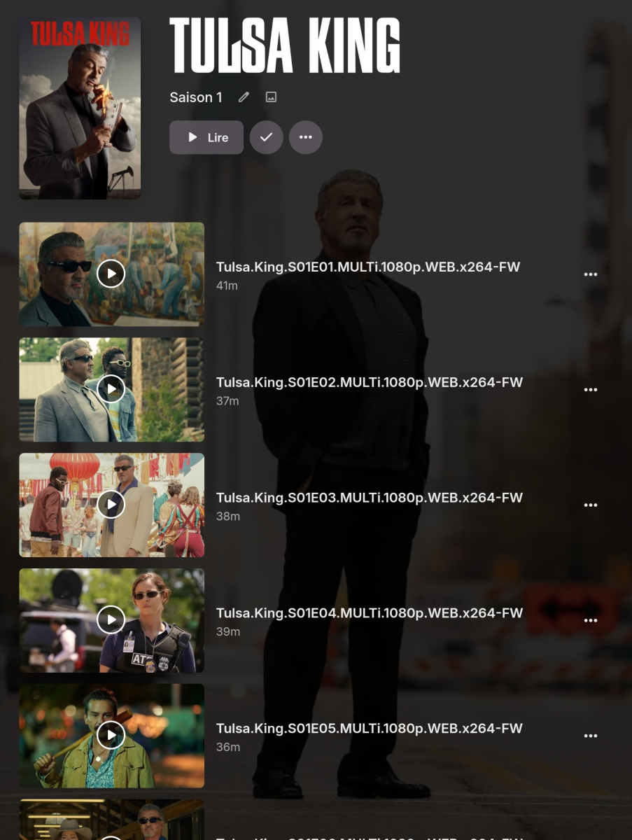The width and height of the screenshot is (632, 840).
Task: Open title Tulsa.King.S01E05.MULTi.1080p.WEB.x264-FW
Action: [x=370, y=728]
